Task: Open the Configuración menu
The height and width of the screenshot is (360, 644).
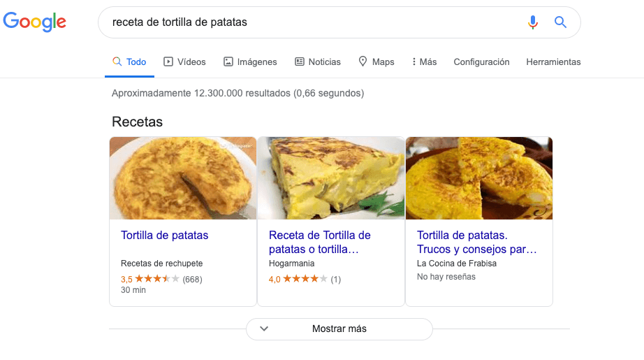Action: [x=481, y=62]
